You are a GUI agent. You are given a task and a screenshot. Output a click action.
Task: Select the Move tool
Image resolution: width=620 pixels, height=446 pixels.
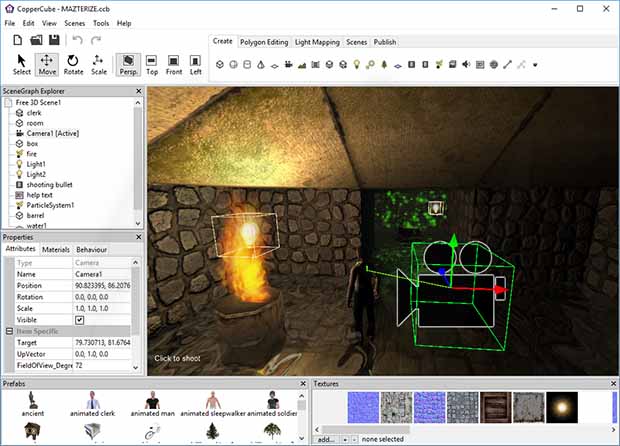click(x=47, y=65)
